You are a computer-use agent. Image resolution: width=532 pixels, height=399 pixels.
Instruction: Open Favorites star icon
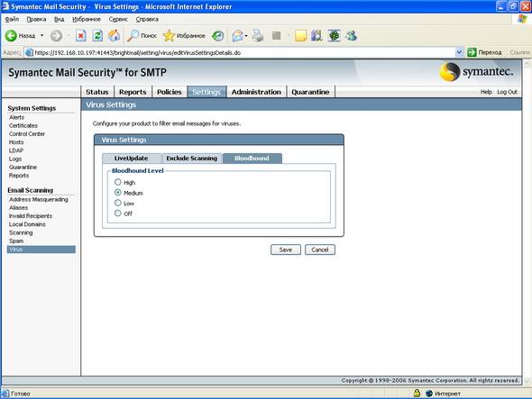point(169,36)
